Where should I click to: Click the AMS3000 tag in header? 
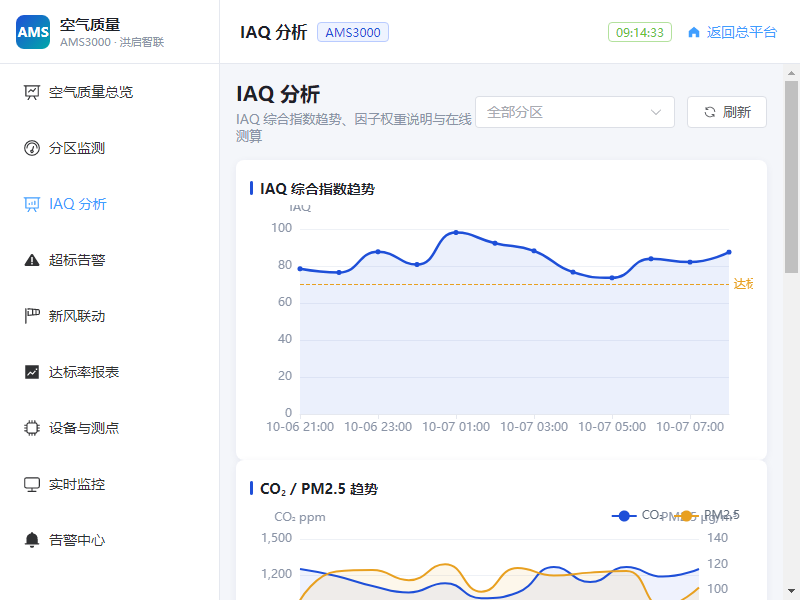click(x=353, y=33)
